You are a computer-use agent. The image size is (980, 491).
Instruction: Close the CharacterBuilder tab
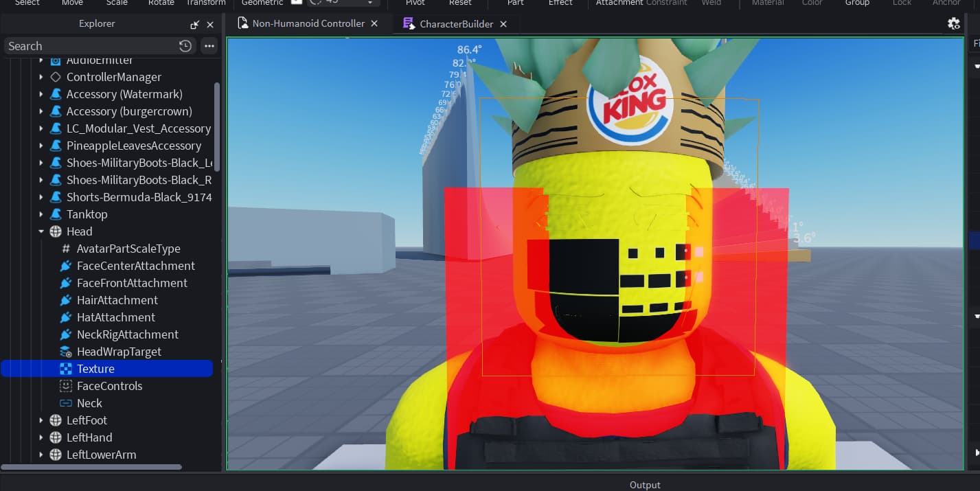pos(503,23)
